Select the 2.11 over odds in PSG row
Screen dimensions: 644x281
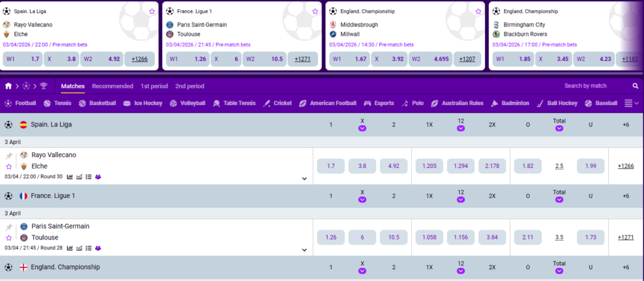click(x=528, y=238)
